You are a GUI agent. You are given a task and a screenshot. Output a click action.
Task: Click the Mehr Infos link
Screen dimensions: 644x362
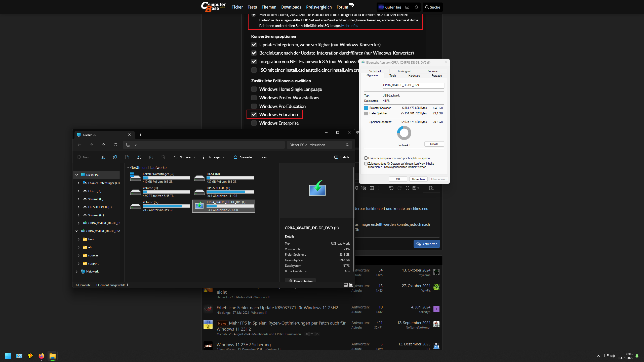349,26
